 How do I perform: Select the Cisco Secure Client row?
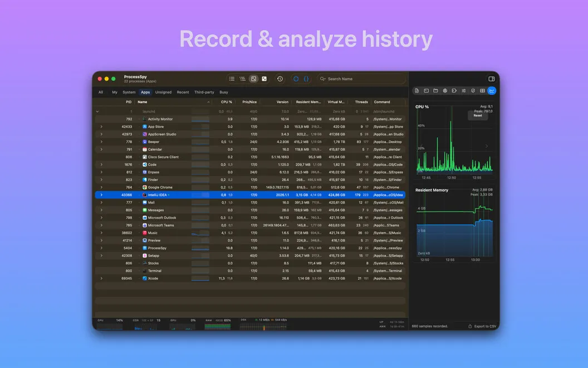250,157
